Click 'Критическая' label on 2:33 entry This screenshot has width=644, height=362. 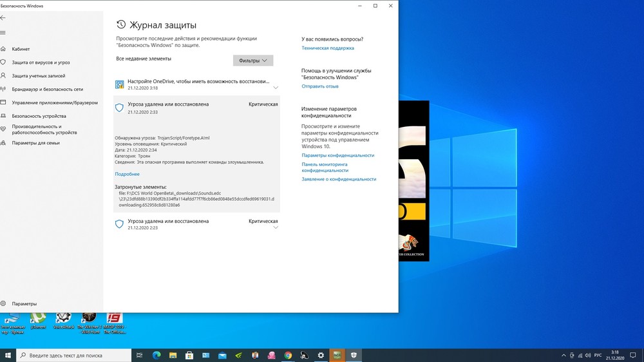[x=263, y=104]
